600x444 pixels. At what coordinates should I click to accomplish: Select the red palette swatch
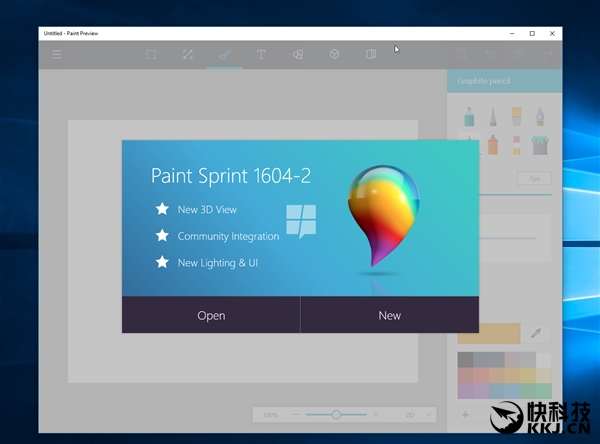point(465,375)
